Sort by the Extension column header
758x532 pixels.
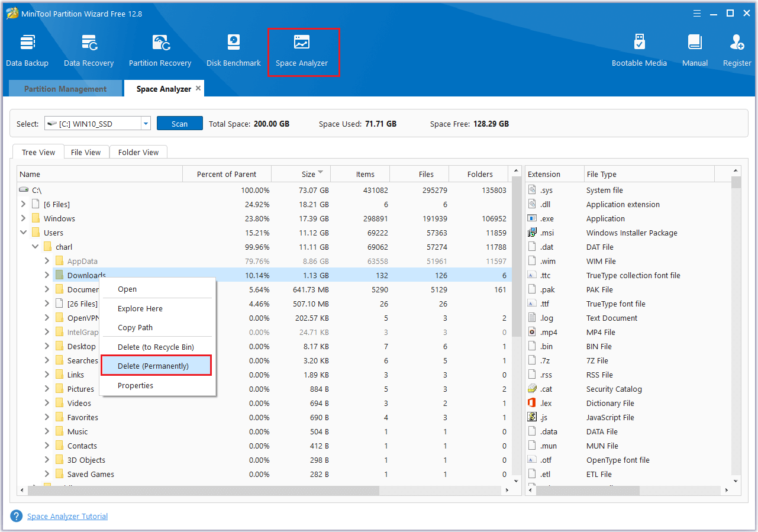coord(554,174)
